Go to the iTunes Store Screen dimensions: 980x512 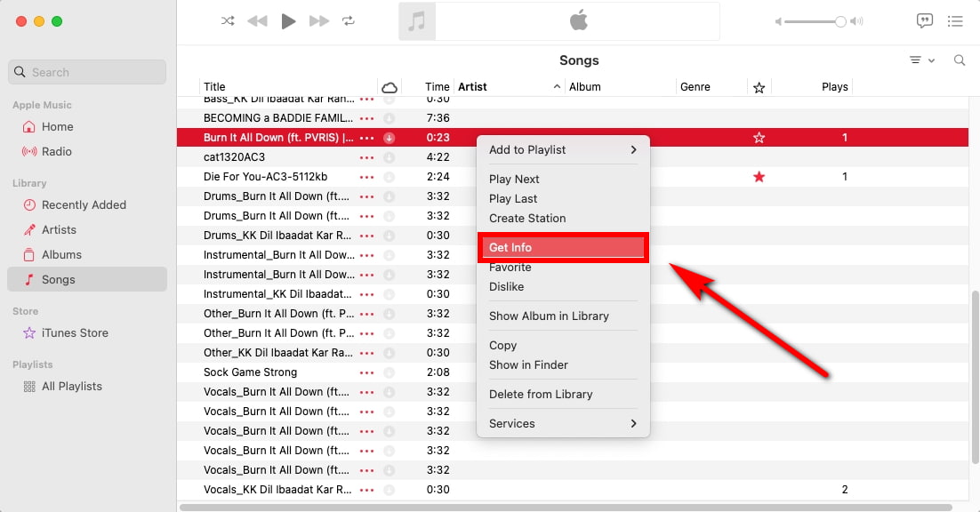[x=75, y=332]
